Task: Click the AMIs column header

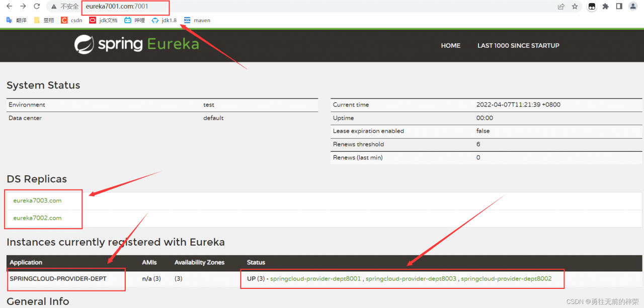Action: tap(149, 262)
